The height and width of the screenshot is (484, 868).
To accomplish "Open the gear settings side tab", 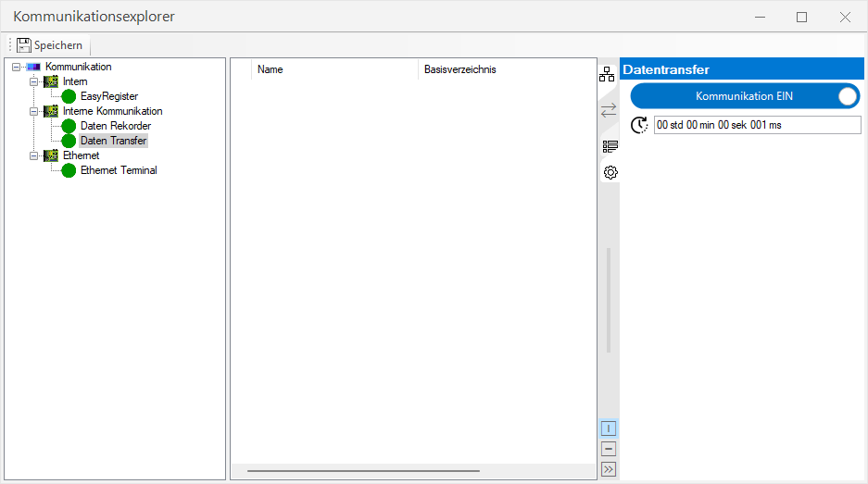I will (610, 172).
